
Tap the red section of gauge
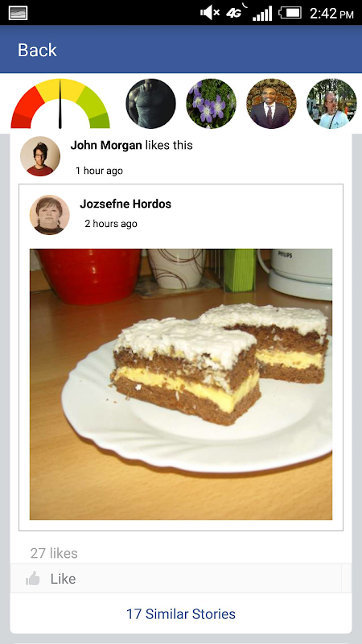coord(26,109)
